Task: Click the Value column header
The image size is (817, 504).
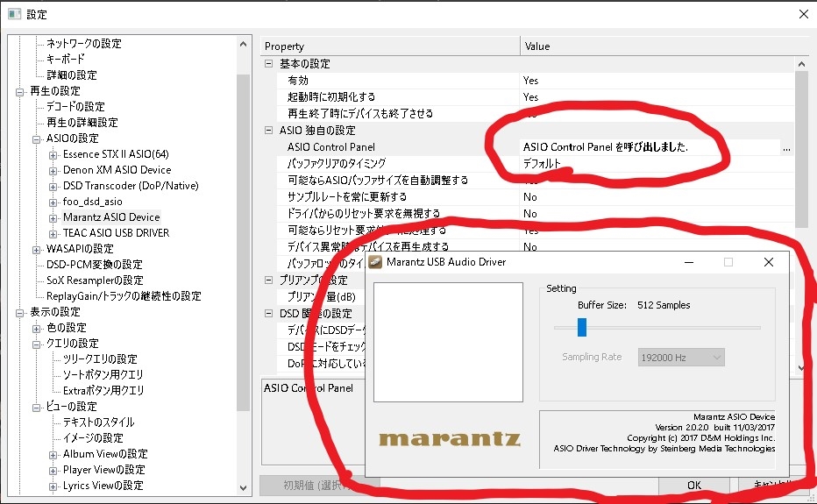Action: pos(664,46)
